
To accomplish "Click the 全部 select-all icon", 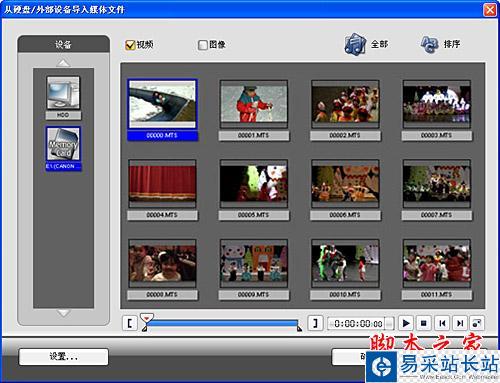I will 355,44.
